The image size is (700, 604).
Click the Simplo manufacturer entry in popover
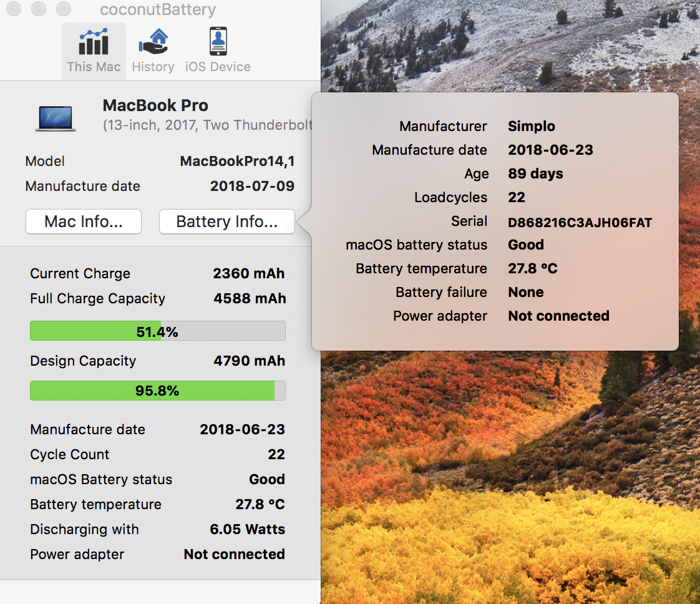[x=531, y=126]
